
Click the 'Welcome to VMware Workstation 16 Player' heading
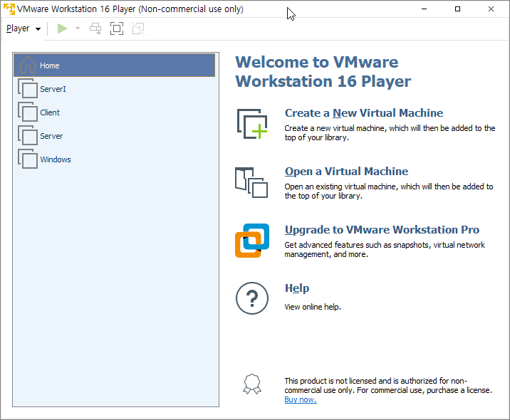[x=323, y=71]
